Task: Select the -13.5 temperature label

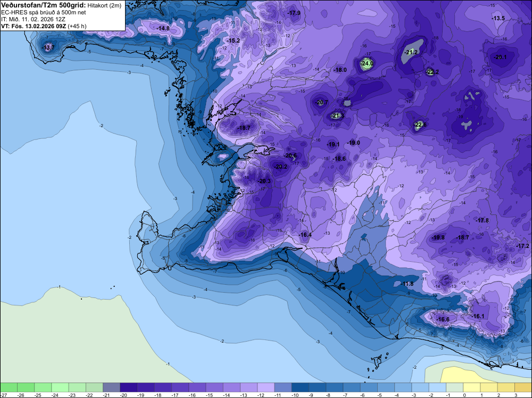Action: tap(498, 18)
